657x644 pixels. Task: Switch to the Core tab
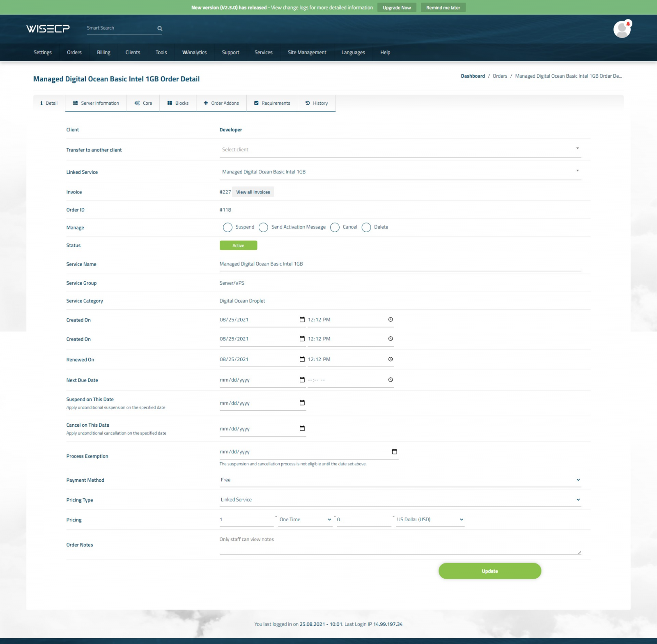[143, 103]
